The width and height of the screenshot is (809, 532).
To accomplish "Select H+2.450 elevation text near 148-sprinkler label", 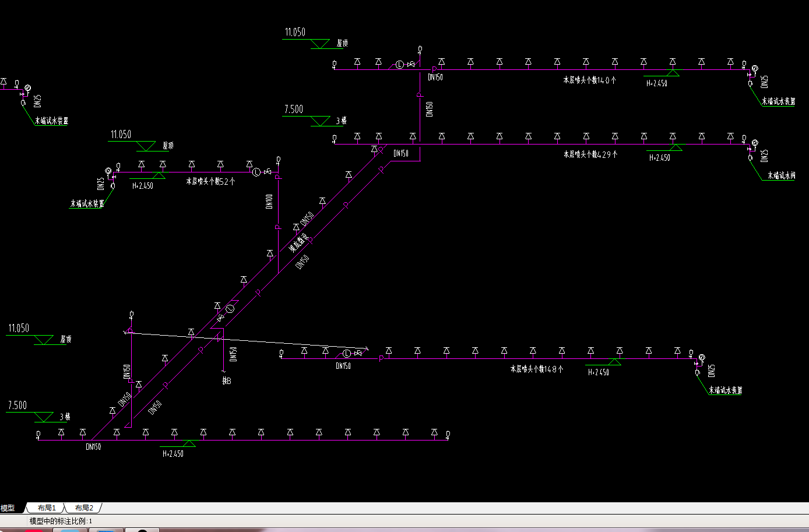I will (599, 372).
